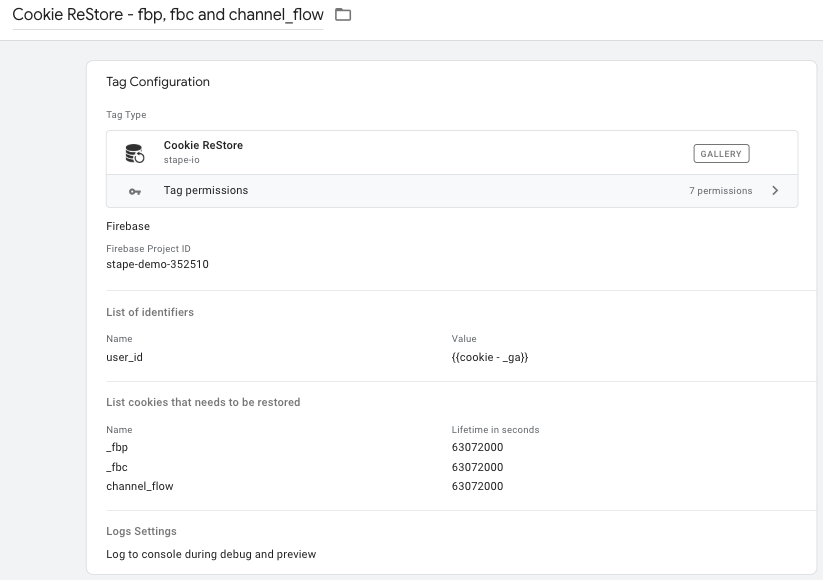Viewport: 823px width, 580px height.
Task: Click the channel_flow lifetime value
Action: [477, 486]
